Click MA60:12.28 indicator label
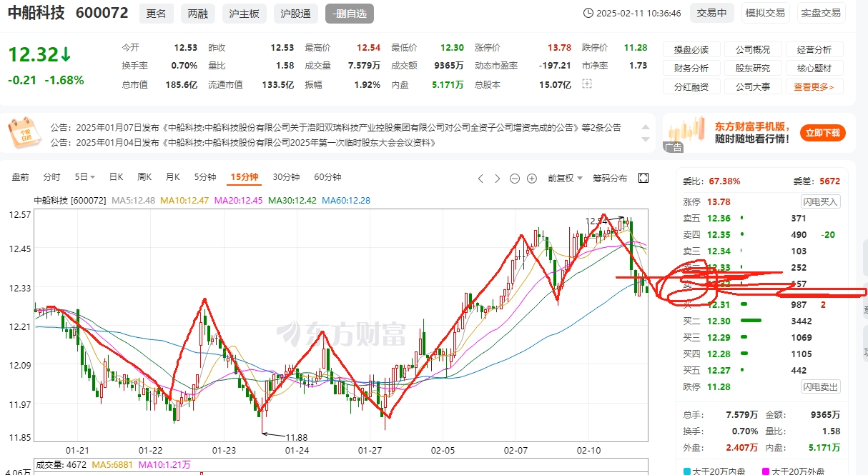Viewport: 868px width, 475px height. click(347, 201)
